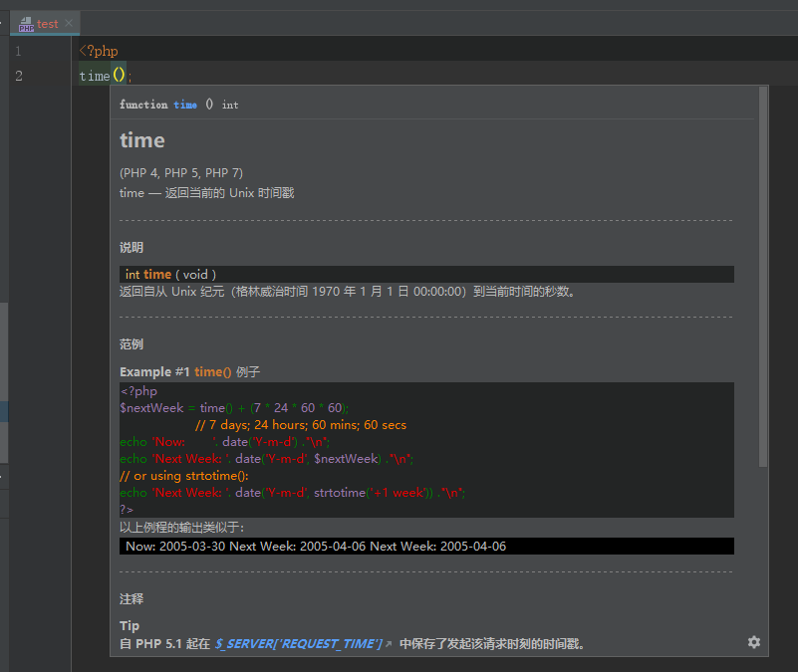Click line number 1 in gutter
The width and height of the screenshot is (798, 672).
click(x=18, y=51)
